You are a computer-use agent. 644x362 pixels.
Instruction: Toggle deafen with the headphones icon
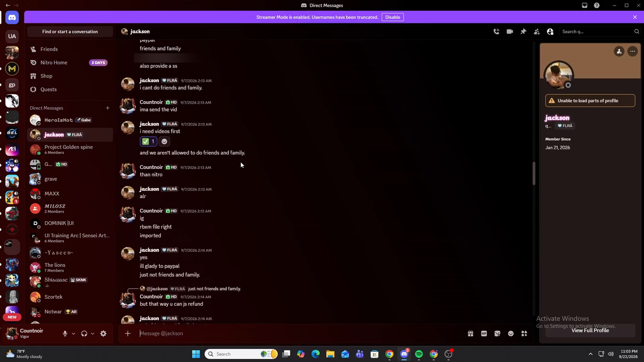coord(84,333)
